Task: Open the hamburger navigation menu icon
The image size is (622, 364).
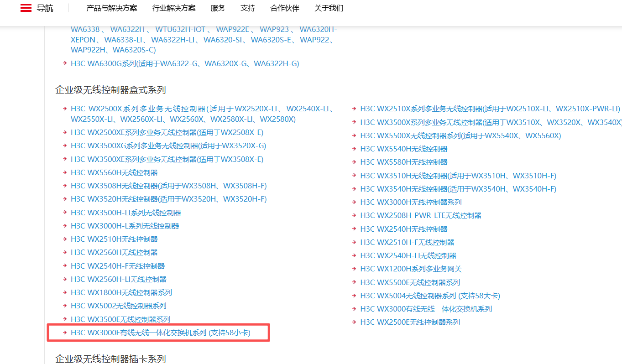Action: click(26, 8)
